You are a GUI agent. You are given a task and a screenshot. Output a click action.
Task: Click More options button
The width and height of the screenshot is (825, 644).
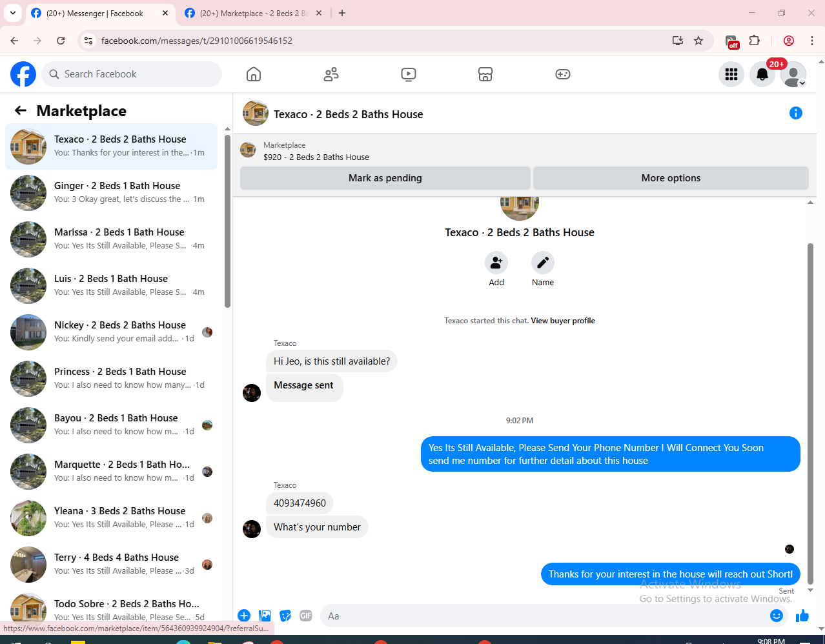[x=671, y=178]
